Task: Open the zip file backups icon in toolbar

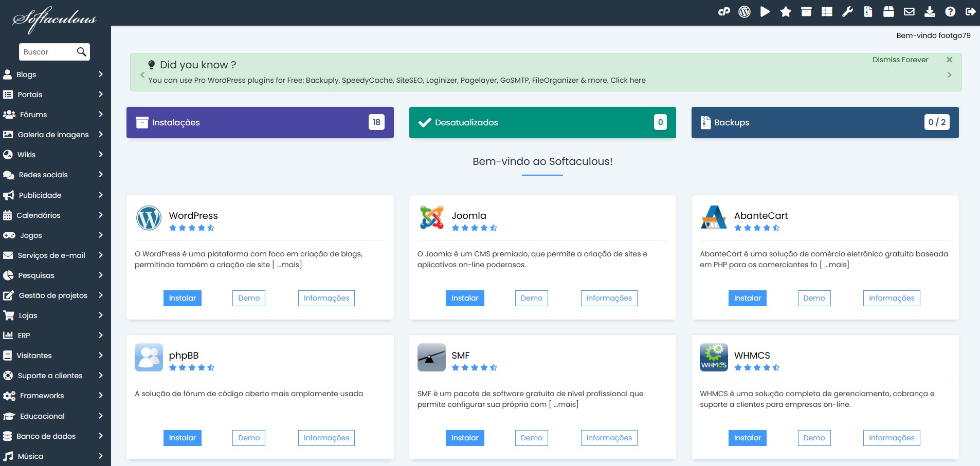Action: (x=868, y=11)
